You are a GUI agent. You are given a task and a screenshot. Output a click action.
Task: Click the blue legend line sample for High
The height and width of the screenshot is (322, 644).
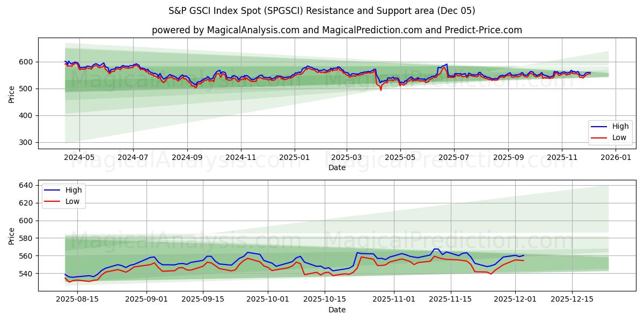pyautogui.click(x=598, y=126)
